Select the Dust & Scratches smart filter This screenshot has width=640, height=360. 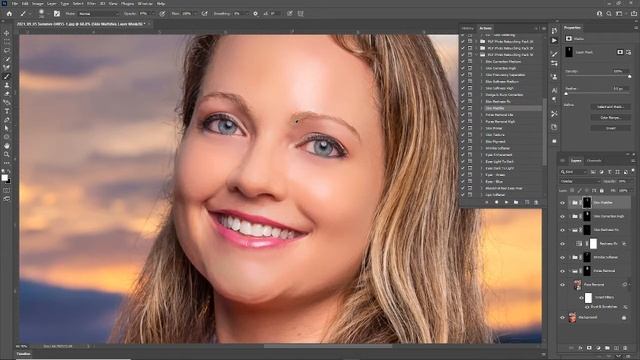(x=604, y=307)
